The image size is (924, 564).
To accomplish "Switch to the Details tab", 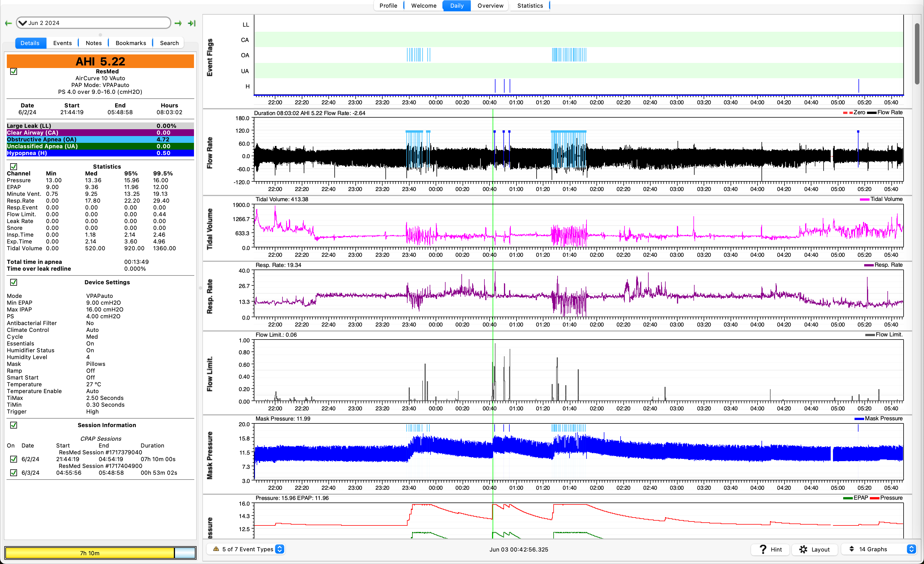I will pyautogui.click(x=30, y=43).
